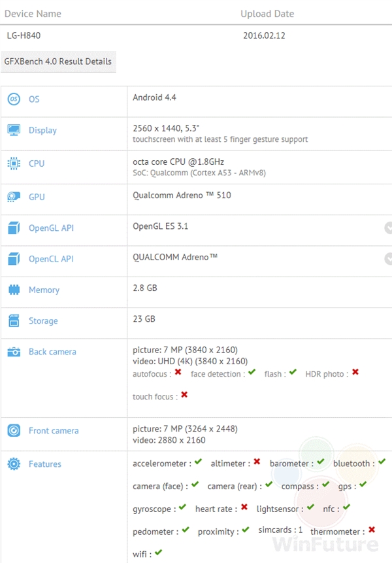Click the Device Name column header
The height and width of the screenshot is (563, 392).
[33, 14]
